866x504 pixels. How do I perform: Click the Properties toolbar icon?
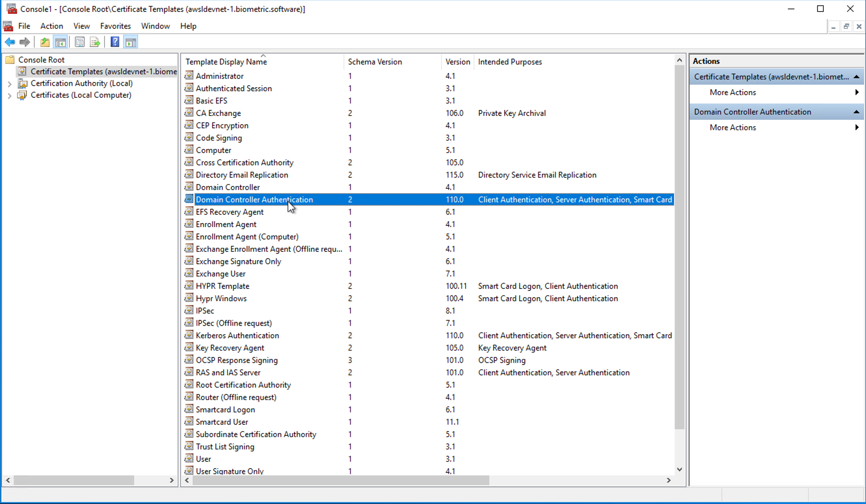[x=80, y=42]
